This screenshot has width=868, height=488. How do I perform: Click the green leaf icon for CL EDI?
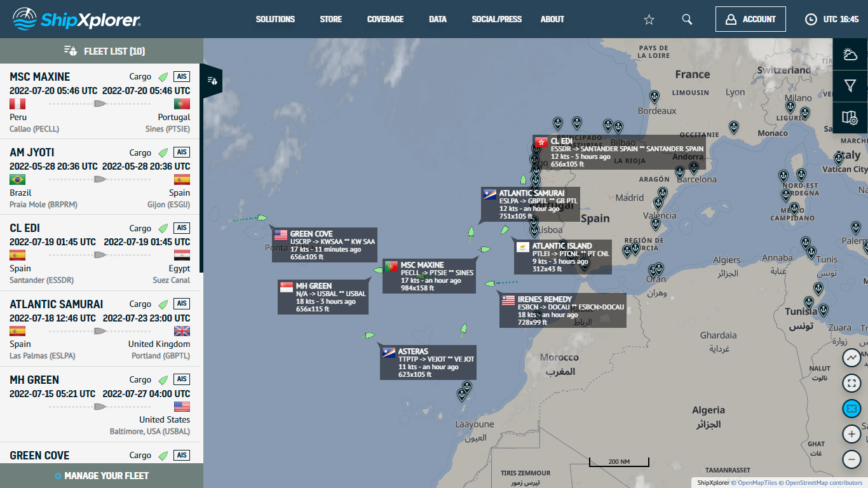[163, 228]
